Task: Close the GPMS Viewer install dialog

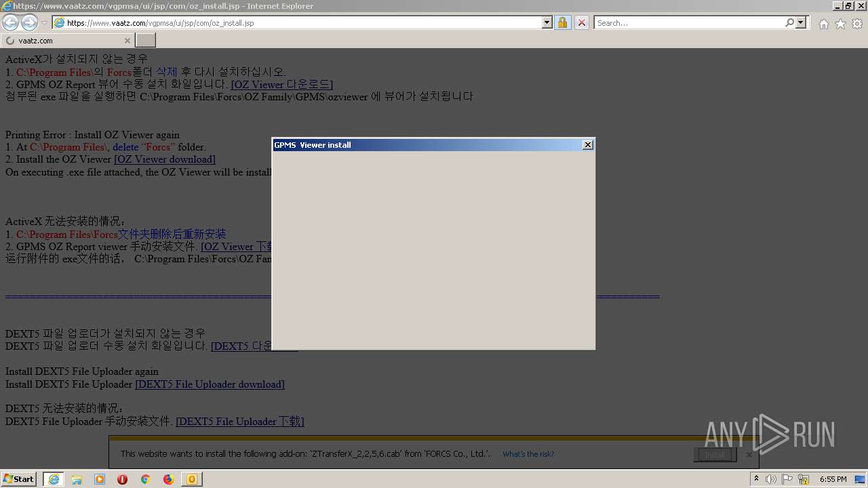Action: (x=588, y=144)
